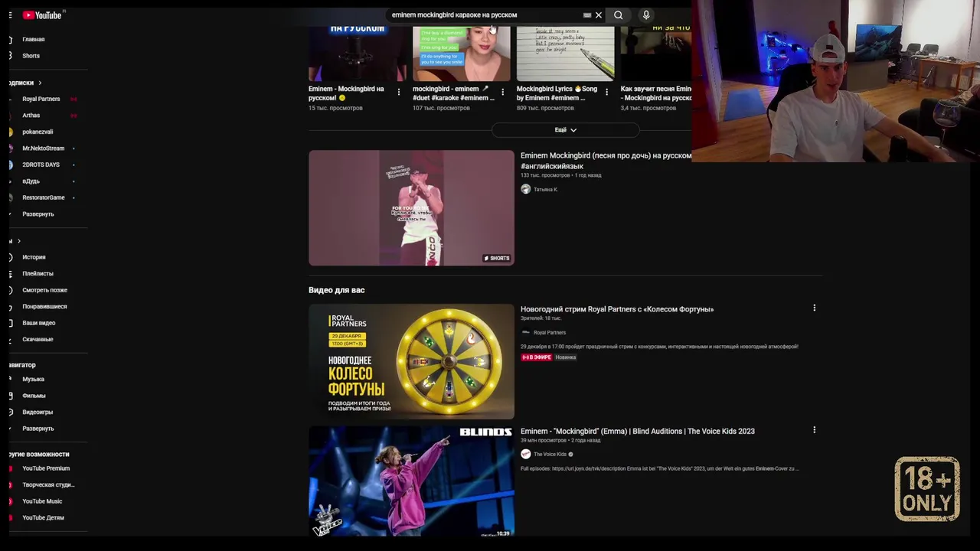Click the Mockingbird Lyrics handwriting short thumbnail
The image size is (980, 551).
tap(565, 54)
